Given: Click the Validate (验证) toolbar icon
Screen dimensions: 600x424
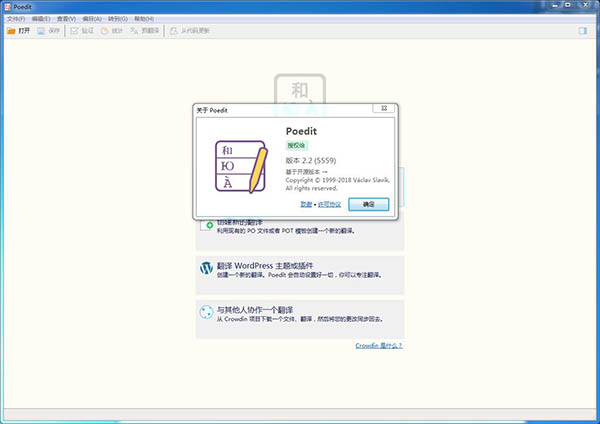Looking at the screenshot, I should (73, 31).
